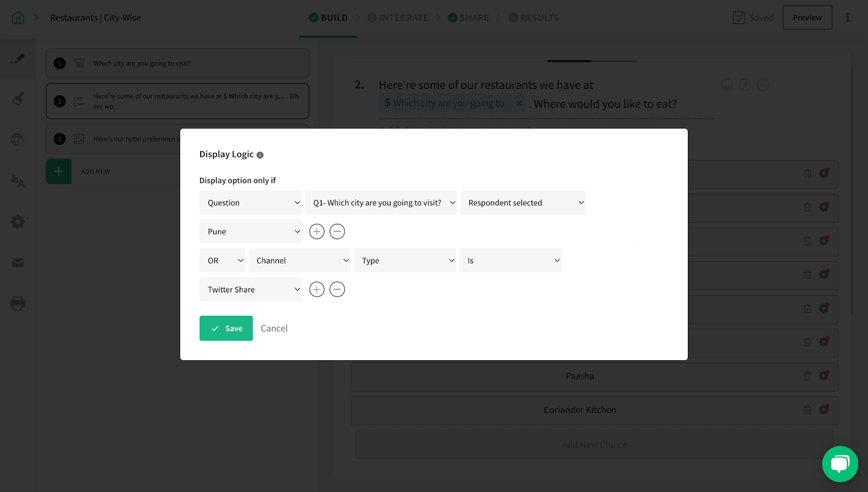Open the Question condition type dropdown
This screenshot has height=492, width=868.
[251, 202]
